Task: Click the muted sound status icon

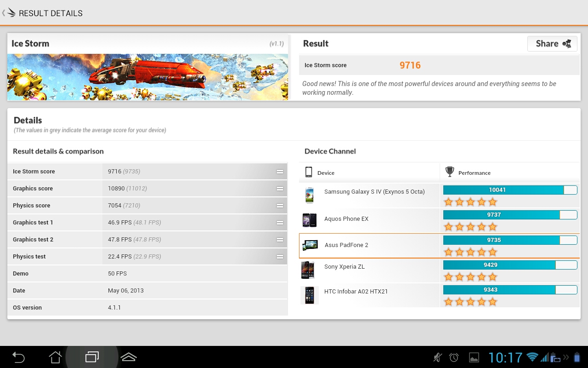Action: [x=438, y=357]
